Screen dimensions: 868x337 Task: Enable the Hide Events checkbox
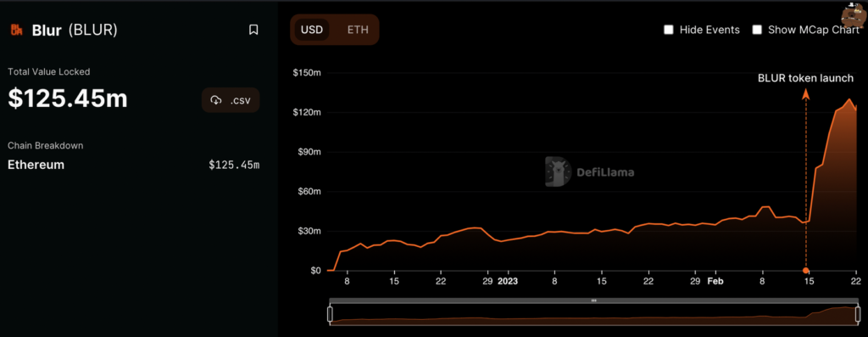(x=669, y=30)
